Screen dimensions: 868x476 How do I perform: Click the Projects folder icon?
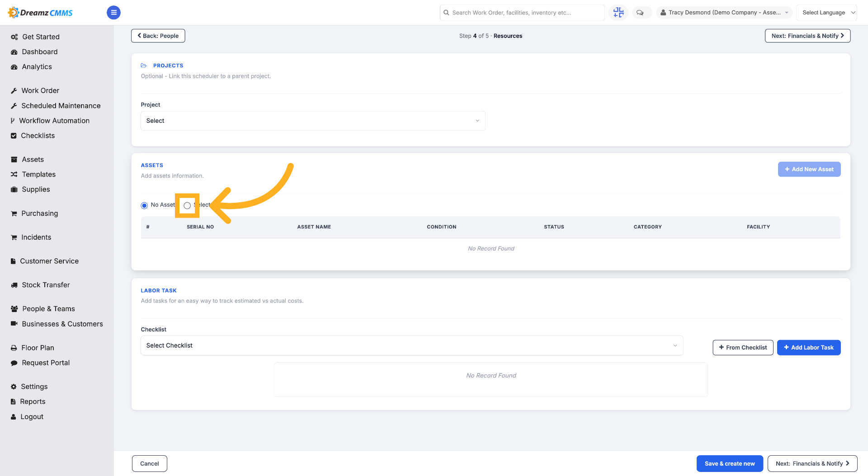(x=144, y=65)
